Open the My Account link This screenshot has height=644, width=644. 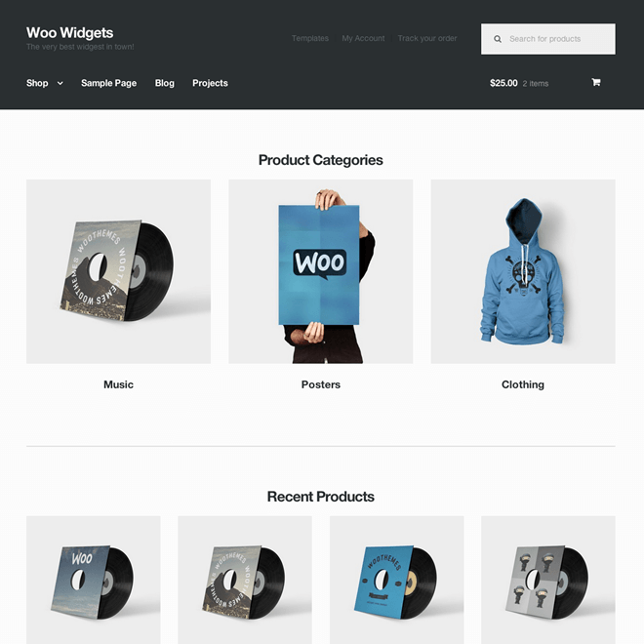tap(364, 38)
